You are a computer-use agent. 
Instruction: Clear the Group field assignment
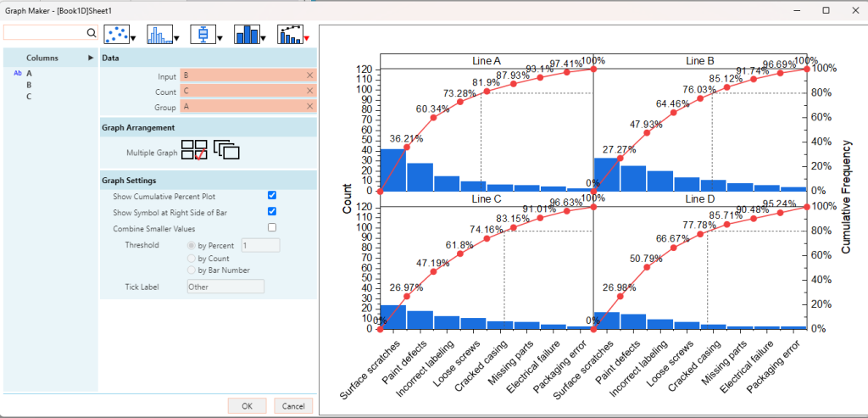[310, 107]
